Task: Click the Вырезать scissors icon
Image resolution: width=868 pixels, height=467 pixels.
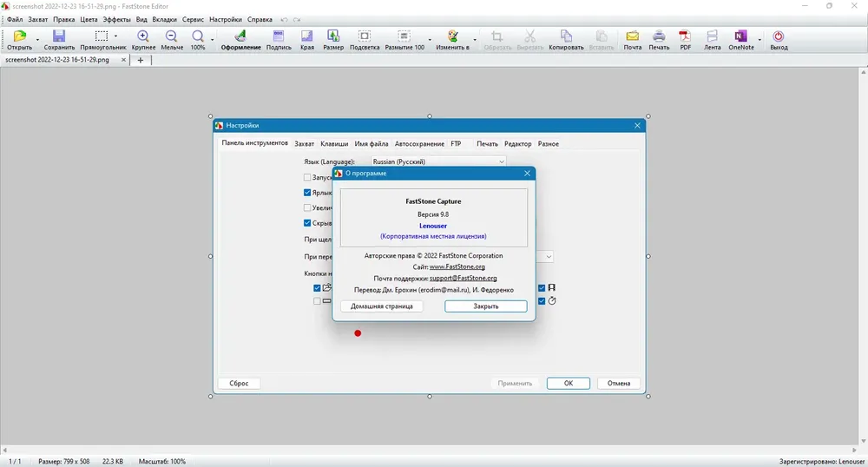Action: pos(529,36)
